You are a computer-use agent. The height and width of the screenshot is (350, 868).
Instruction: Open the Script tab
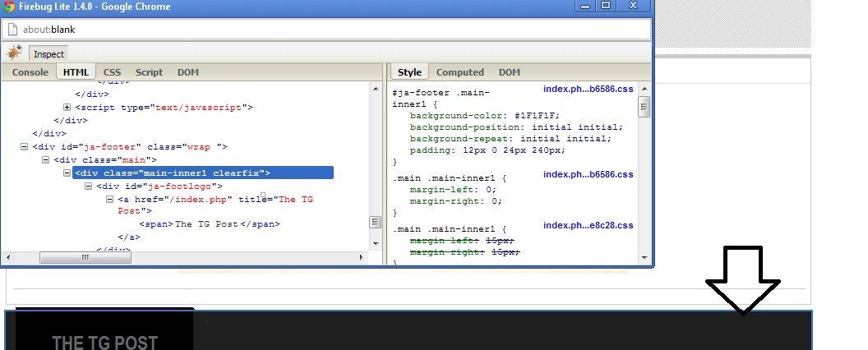149,71
